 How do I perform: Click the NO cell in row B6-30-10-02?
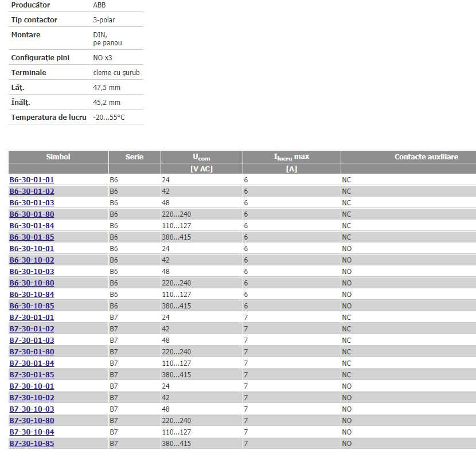(347, 260)
